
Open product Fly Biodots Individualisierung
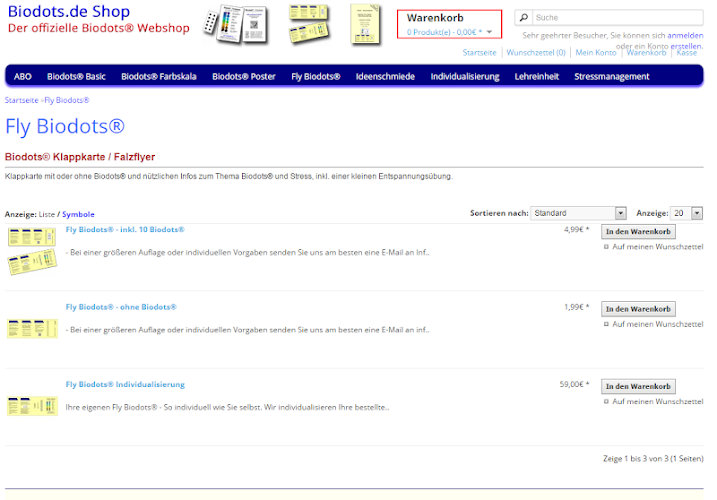pos(125,384)
